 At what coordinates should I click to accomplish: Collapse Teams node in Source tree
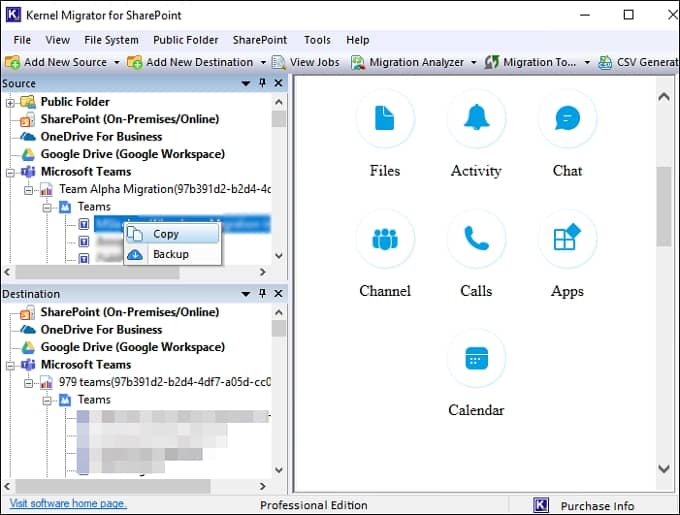tap(47, 208)
